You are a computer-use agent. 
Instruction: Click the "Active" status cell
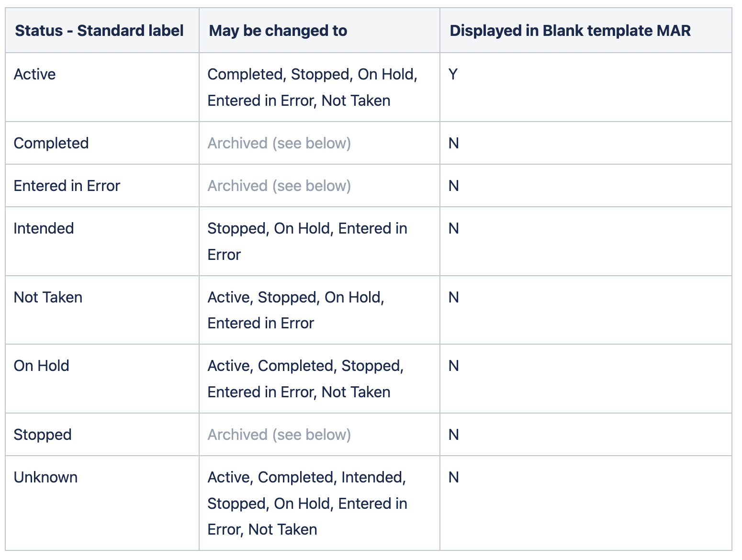pyautogui.click(x=34, y=74)
